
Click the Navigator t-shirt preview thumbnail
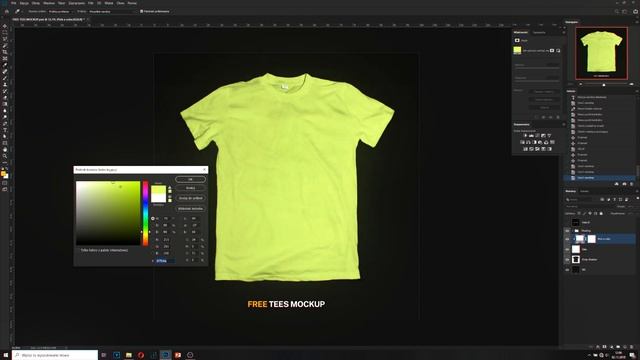pyautogui.click(x=601, y=53)
